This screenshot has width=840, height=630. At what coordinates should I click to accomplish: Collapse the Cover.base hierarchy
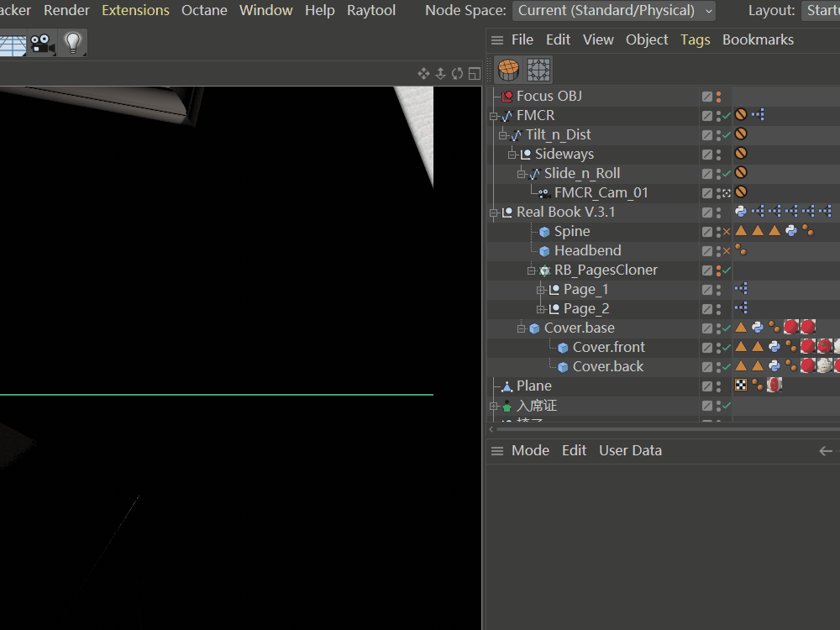click(521, 328)
